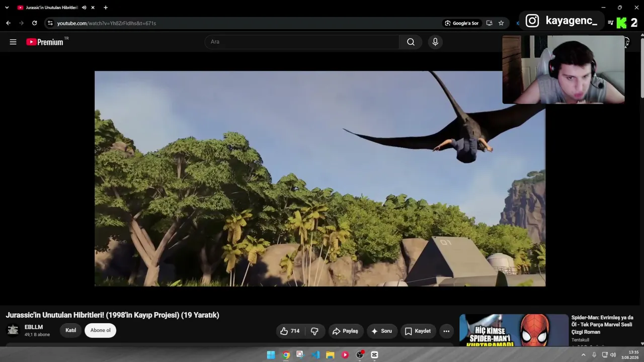Mute the tab via speaker icon
Viewport: 644px width, 362px height.
84,8
